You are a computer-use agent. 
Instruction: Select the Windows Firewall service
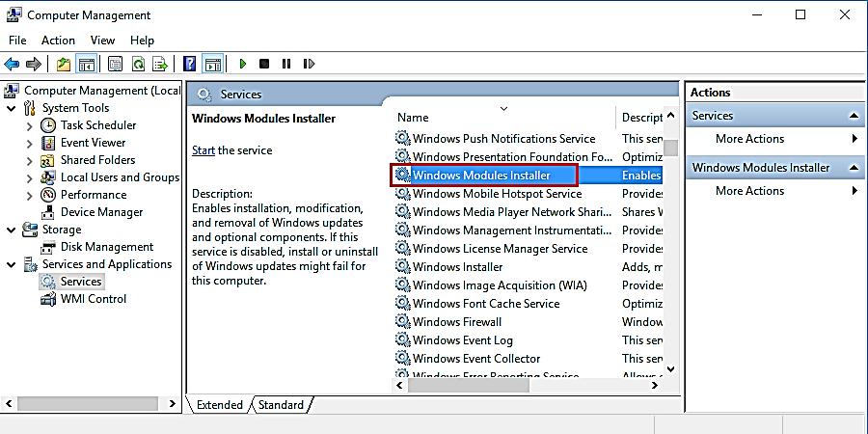(x=456, y=322)
